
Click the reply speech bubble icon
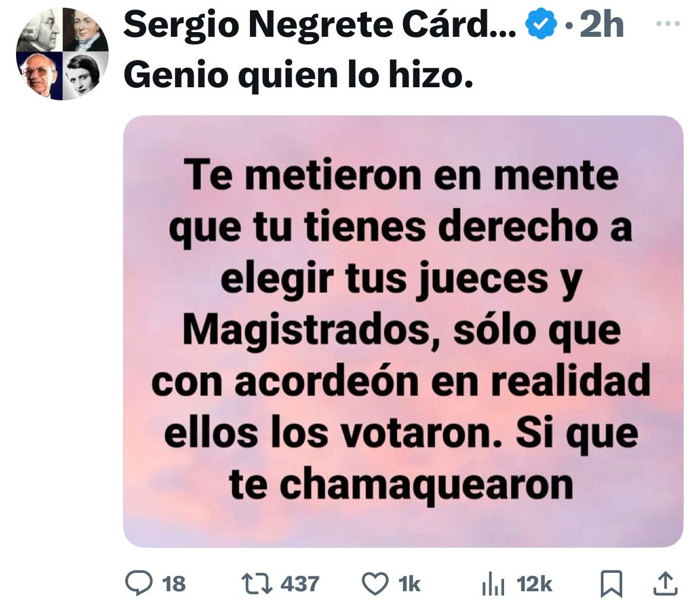pyautogui.click(x=138, y=584)
